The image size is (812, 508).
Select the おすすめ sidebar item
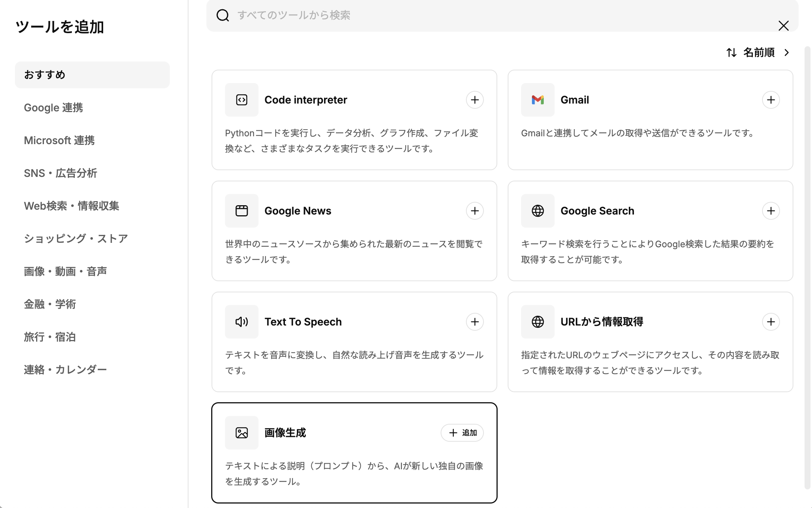[92, 75]
